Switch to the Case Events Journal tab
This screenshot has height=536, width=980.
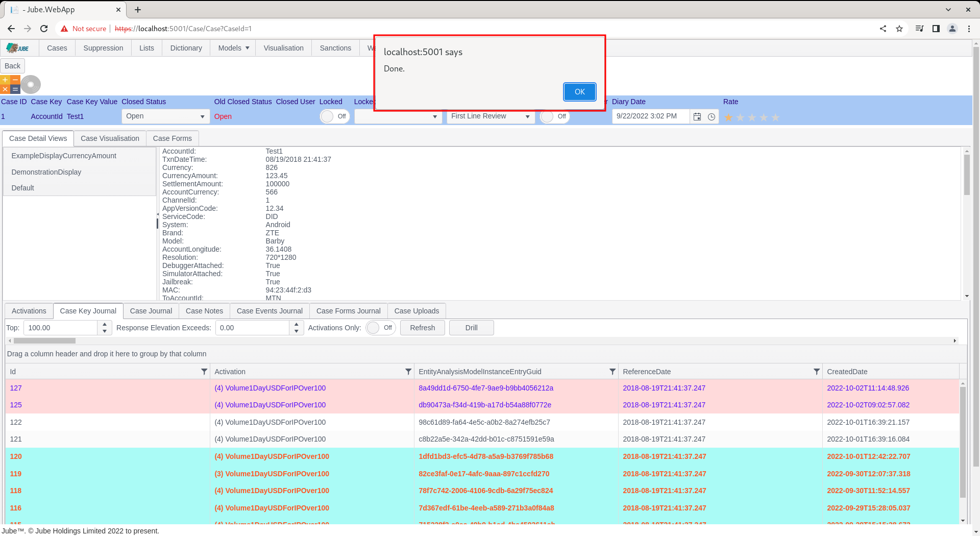pos(269,311)
